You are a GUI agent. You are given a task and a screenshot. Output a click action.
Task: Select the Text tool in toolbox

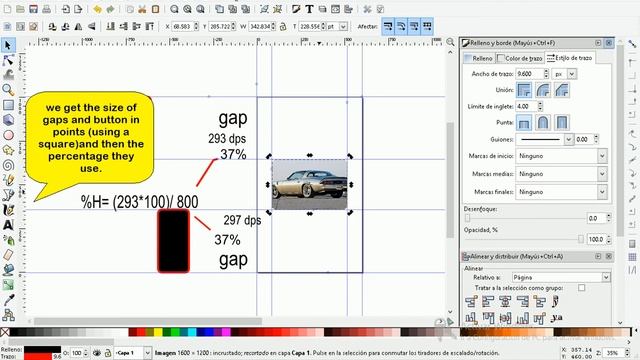pyautogui.click(x=8, y=225)
